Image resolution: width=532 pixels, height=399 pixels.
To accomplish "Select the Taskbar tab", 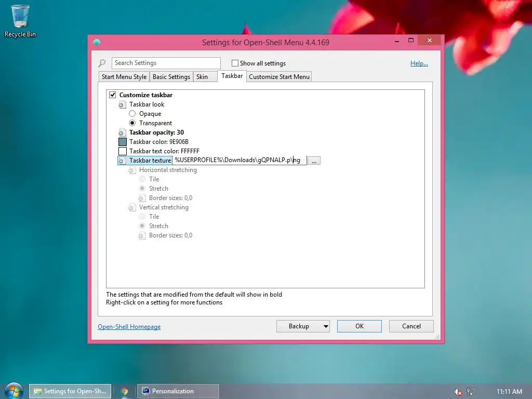I will (x=232, y=76).
